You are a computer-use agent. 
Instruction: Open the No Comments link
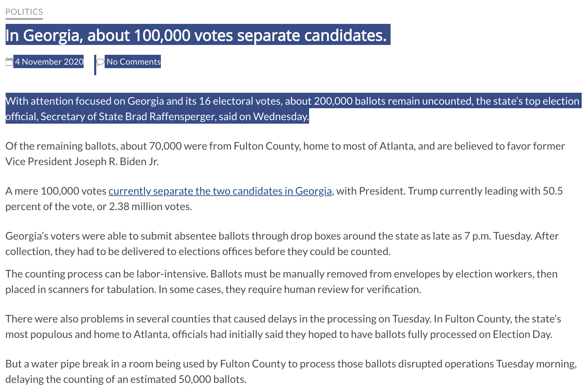[133, 62]
